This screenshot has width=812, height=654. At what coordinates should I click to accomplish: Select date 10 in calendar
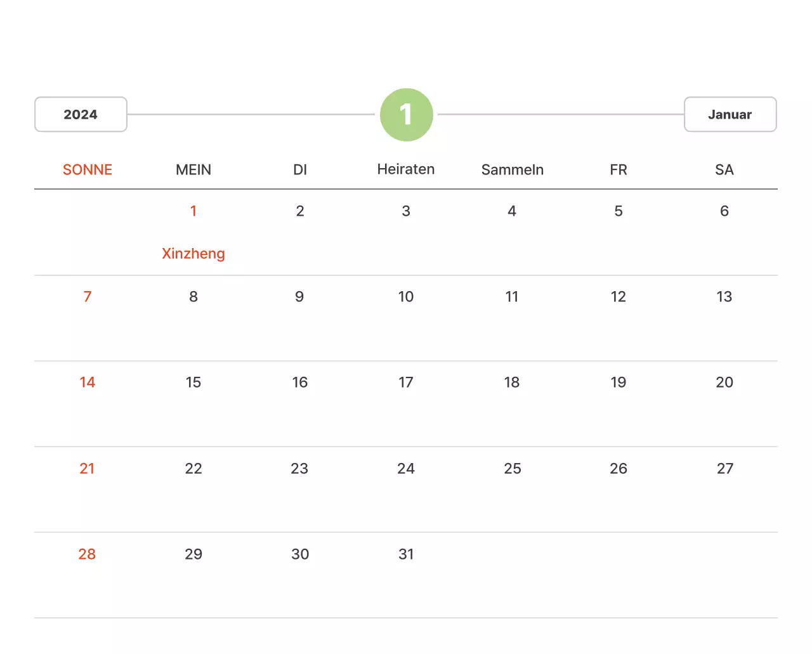click(406, 297)
